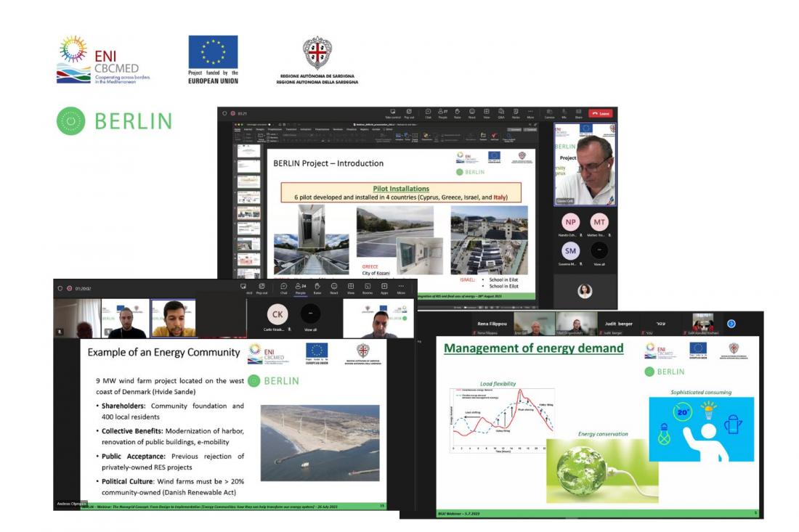Toggle People panel in bottom-left meeting
The image size is (799, 532).
tap(299, 289)
